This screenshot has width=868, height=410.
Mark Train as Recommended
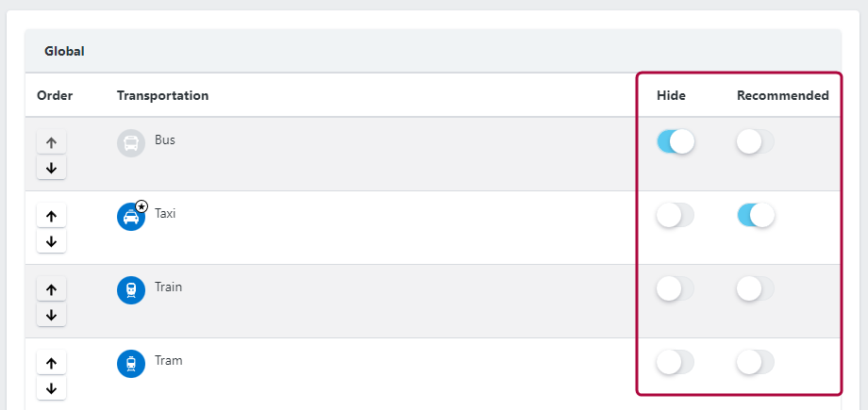pos(756,288)
